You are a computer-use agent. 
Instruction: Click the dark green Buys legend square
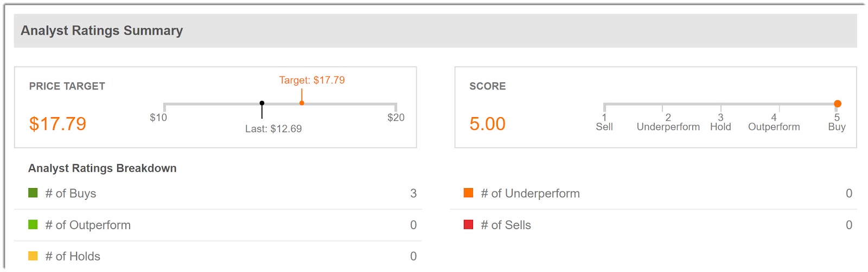pos(33,193)
